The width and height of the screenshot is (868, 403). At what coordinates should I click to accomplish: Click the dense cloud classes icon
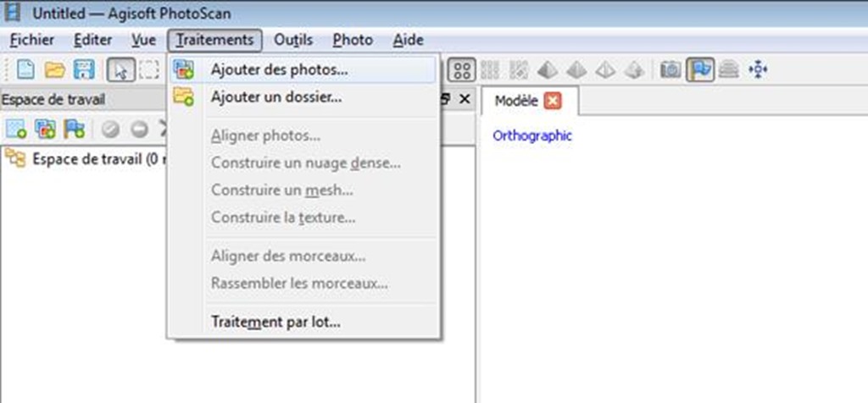click(x=519, y=69)
